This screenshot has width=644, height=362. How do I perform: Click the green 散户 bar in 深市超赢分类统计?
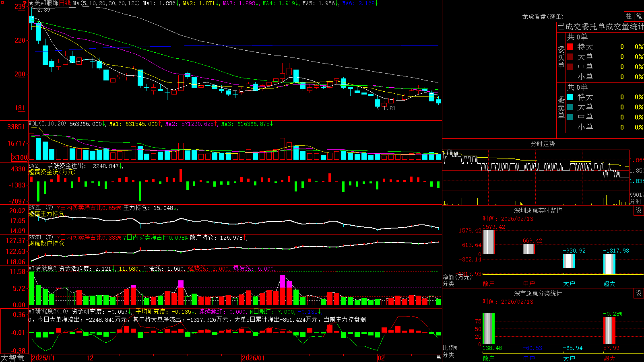[488, 329]
